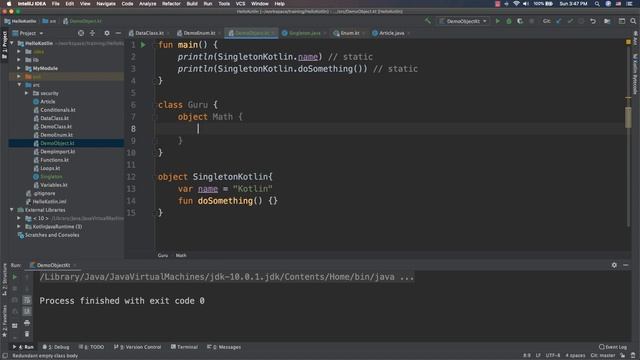Start debugging with the green bug icon

[509, 21]
